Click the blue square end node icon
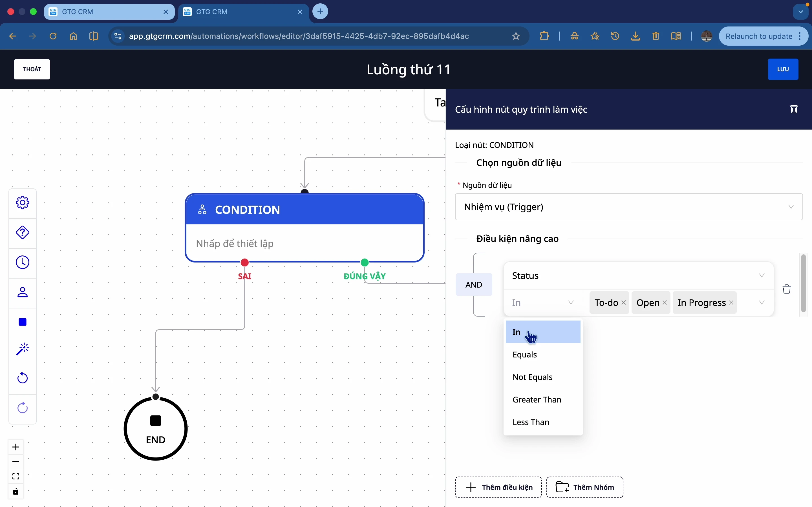Image resolution: width=812 pixels, height=507 pixels. point(23,322)
